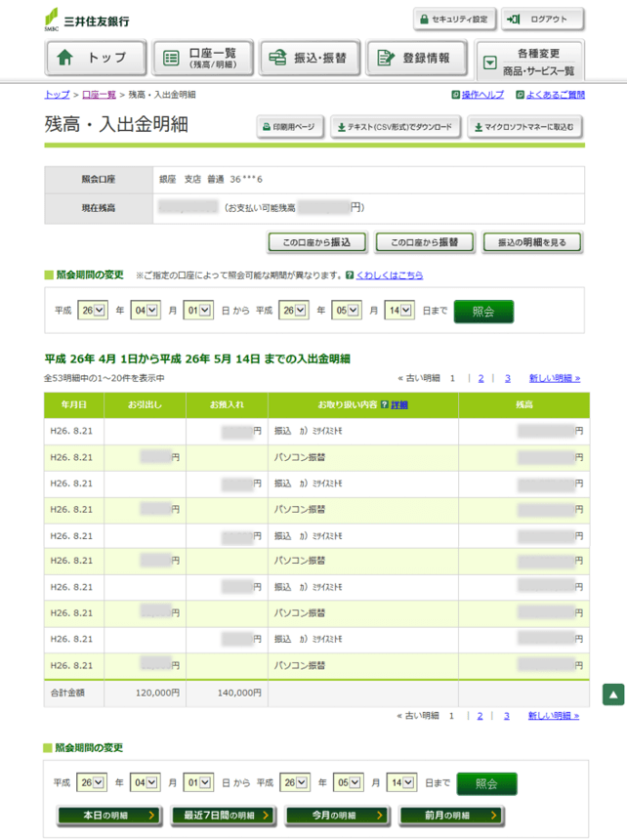Download statement as CSV text
The height and width of the screenshot is (840, 627).
click(394, 127)
